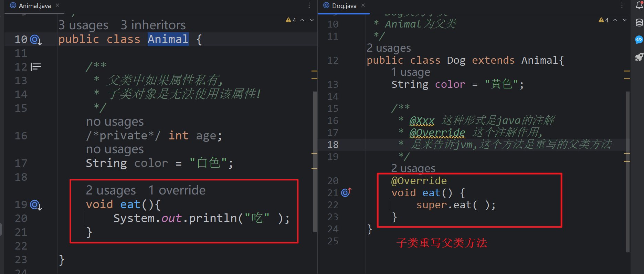Click the overridden-method gutter icon on line 19
The width and height of the screenshot is (644, 274).
[x=36, y=205]
